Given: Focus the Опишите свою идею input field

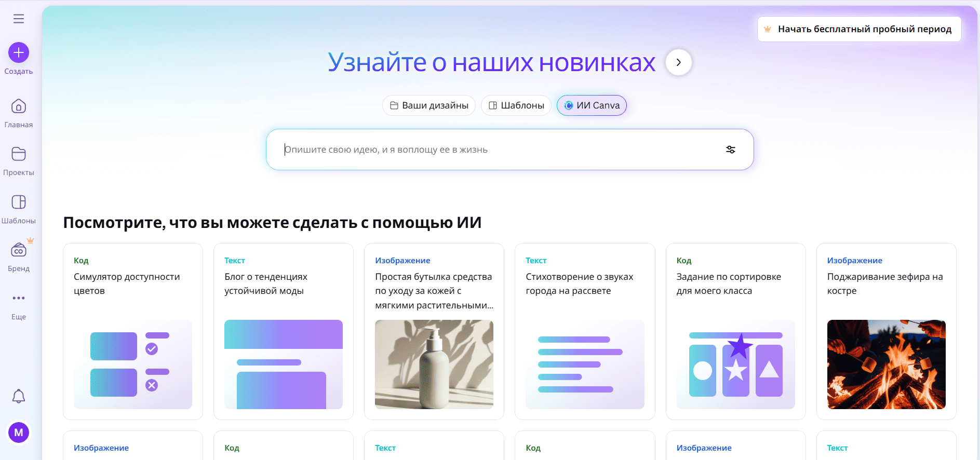Looking at the screenshot, I should coord(509,150).
